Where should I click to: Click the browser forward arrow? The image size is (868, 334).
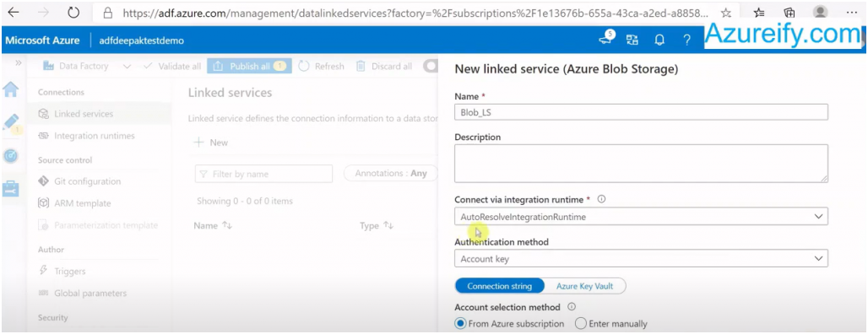(x=44, y=12)
